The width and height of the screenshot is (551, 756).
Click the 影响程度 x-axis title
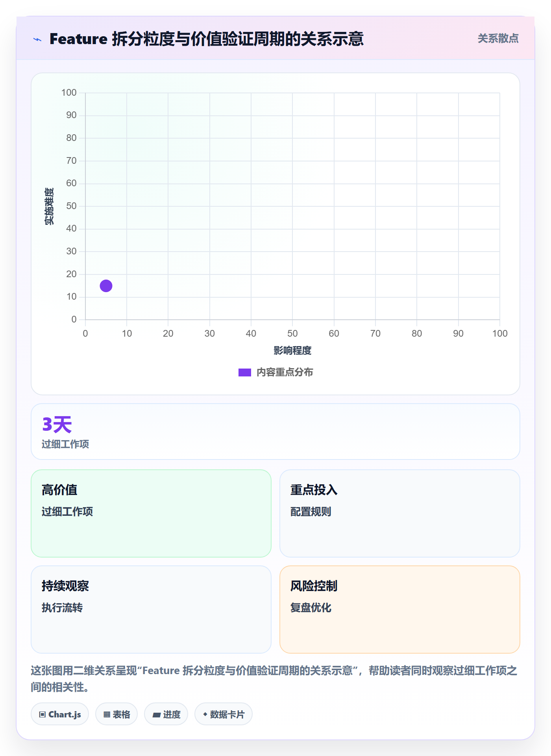(x=292, y=350)
